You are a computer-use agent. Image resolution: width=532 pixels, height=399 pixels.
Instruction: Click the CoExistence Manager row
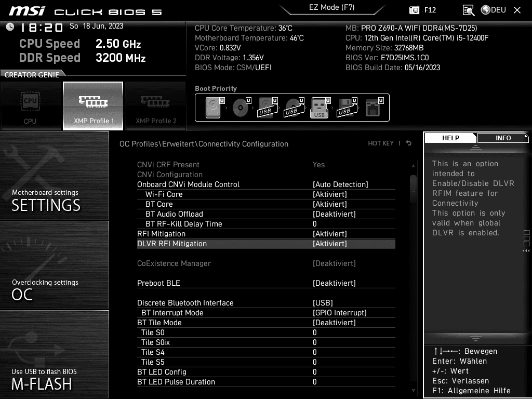pos(266,263)
